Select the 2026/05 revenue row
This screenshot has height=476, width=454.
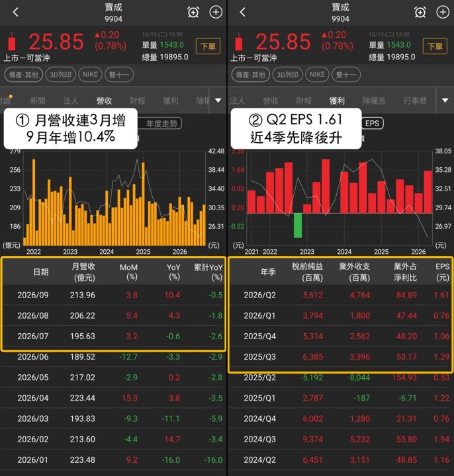(x=113, y=377)
